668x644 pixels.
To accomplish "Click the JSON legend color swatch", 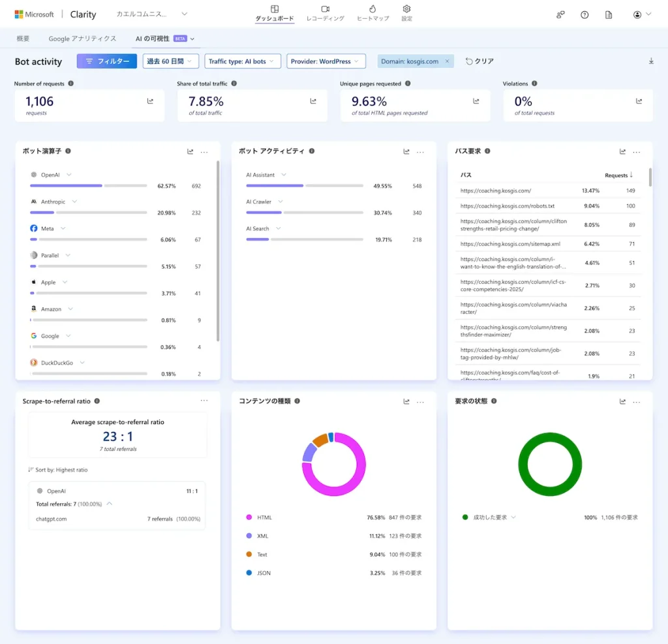I will 249,573.
